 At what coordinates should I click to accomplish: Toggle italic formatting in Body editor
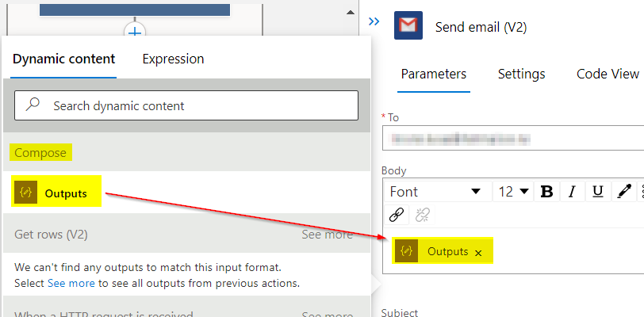tap(573, 191)
